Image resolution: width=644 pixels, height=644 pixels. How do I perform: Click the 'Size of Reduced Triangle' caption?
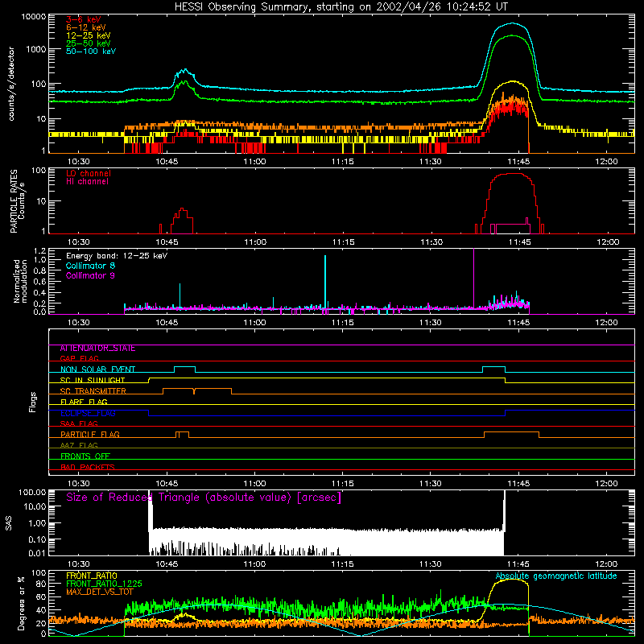204,497
